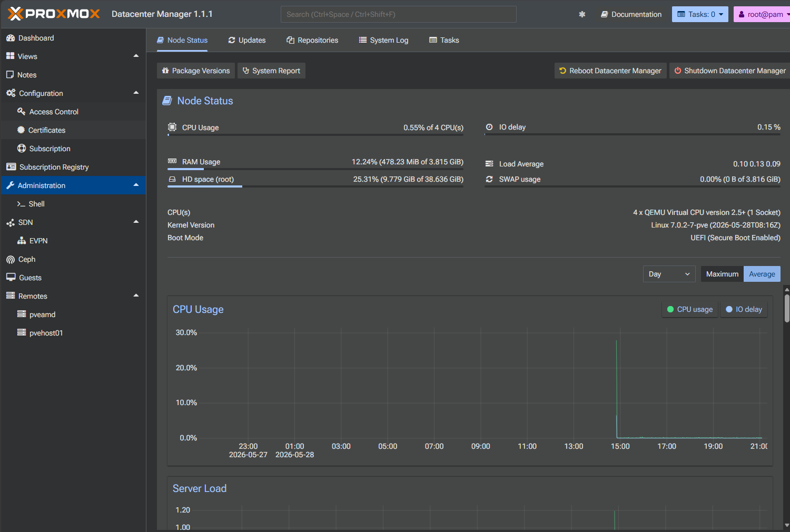Open Subscription Registry in sidebar
The image size is (790, 532).
point(73,166)
